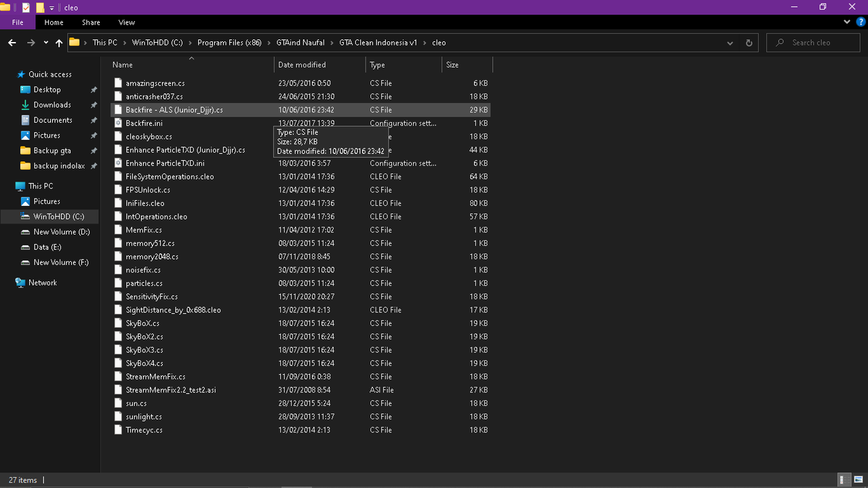Open Downloads in the sidebar
Image resolution: width=868 pixels, height=488 pixels.
pos(52,105)
